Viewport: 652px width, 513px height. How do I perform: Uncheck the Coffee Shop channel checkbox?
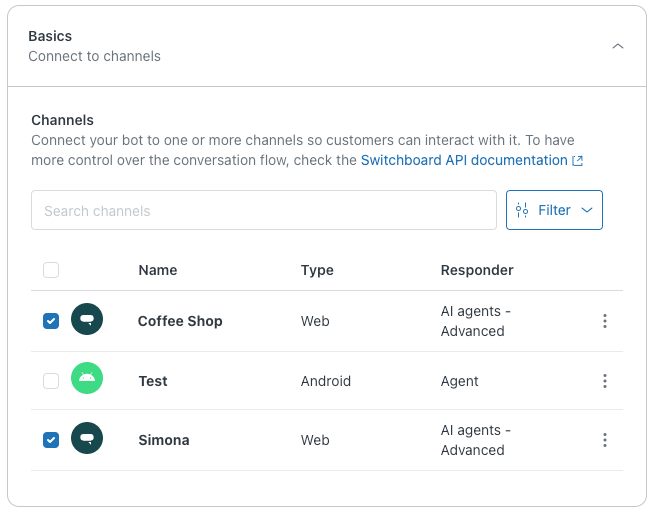51,321
